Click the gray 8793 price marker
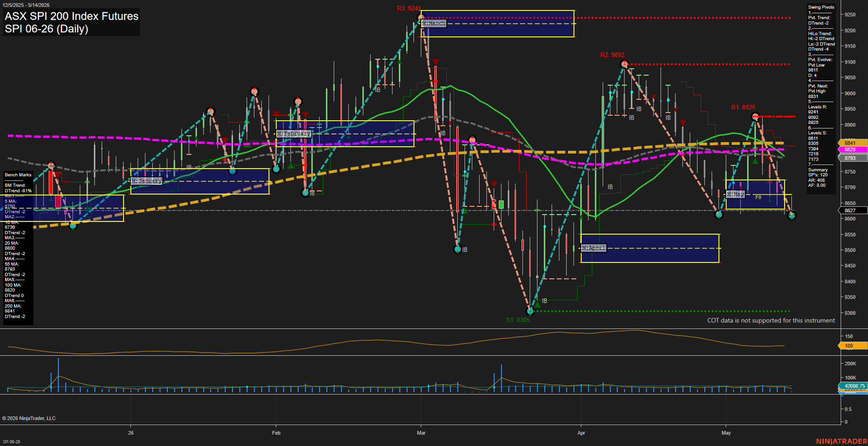Image resolution: width=868 pixels, height=446 pixels. tap(852, 158)
